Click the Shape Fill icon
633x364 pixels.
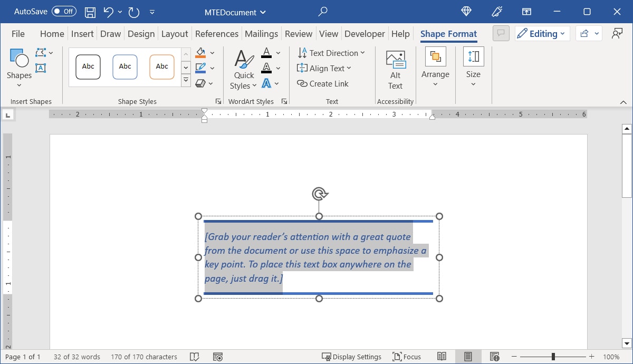pos(200,53)
